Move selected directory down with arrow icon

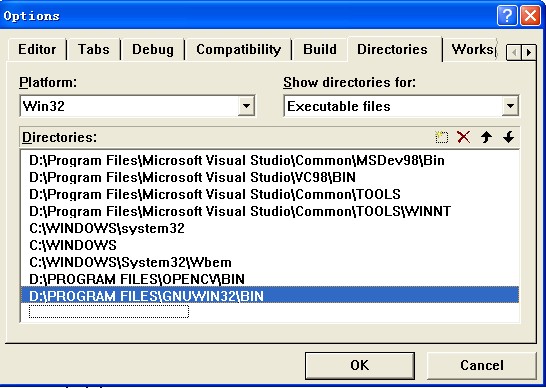coord(508,137)
